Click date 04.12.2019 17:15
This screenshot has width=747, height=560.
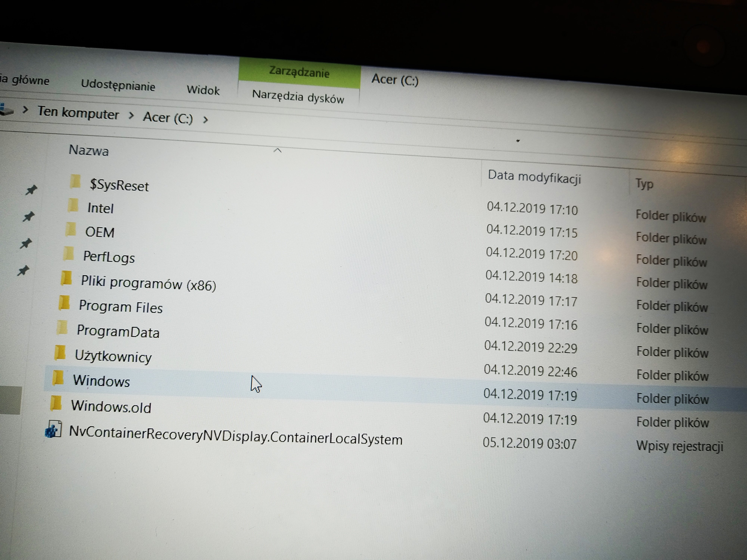point(532,231)
